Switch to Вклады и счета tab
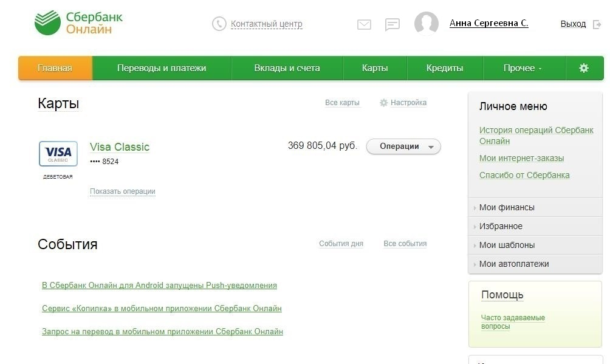Viewport: 610px width, 364px height. click(x=287, y=68)
